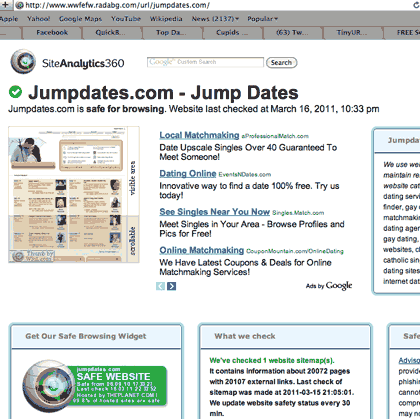
Task: Open the Wikipedia bookmark
Action: pyautogui.click(x=166, y=19)
